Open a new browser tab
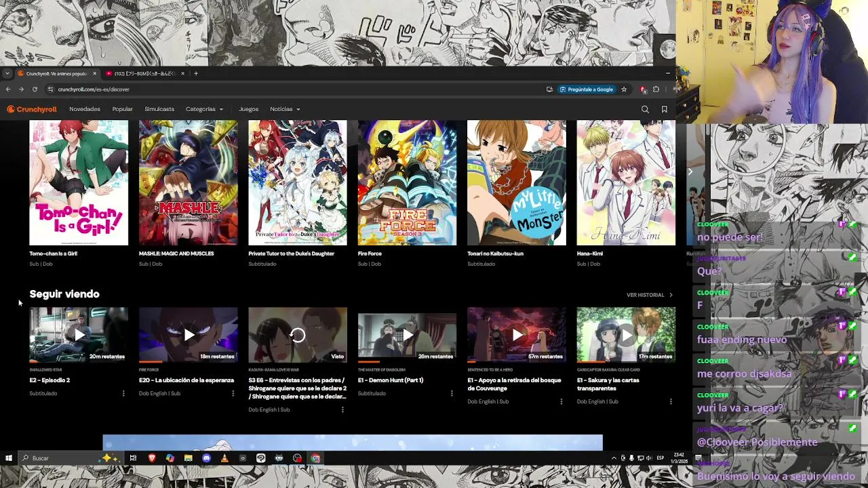Viewport: 868px width, 488px height. [196, 73]
